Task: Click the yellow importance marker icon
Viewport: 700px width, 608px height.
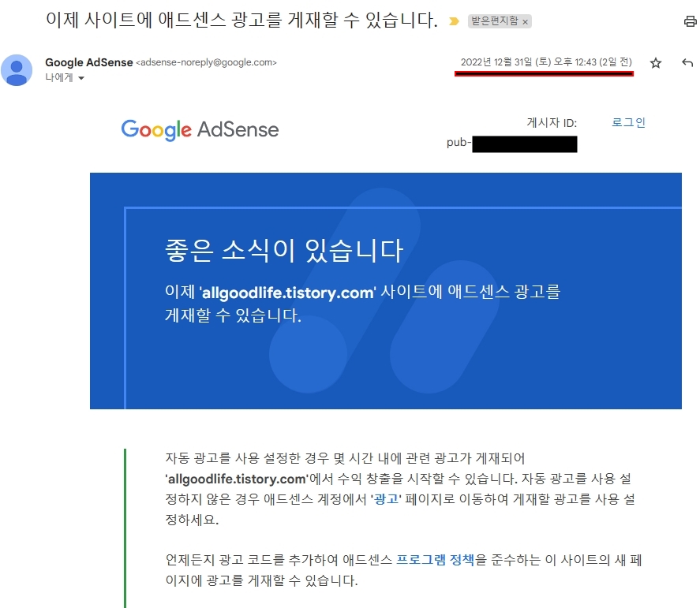Action: click(x=454, y=21)
